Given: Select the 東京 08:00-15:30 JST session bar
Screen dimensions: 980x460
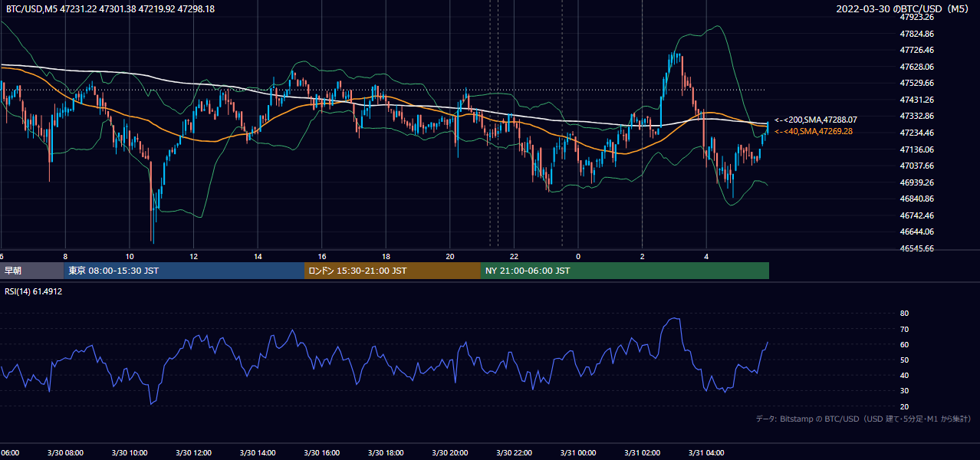Looking at the screenshot, I should 184,271.
